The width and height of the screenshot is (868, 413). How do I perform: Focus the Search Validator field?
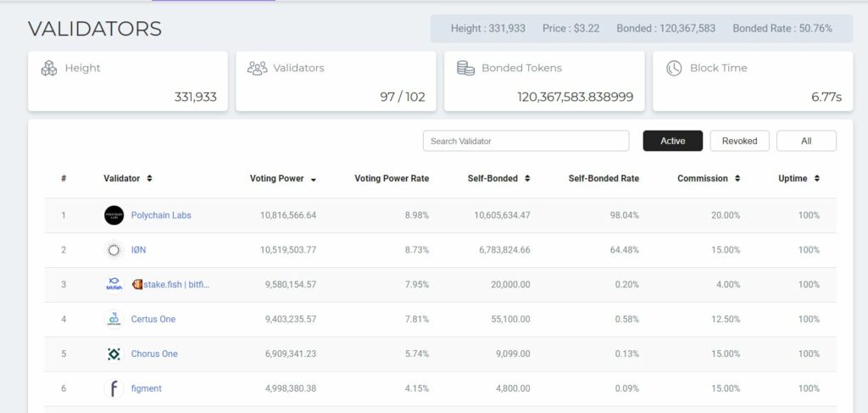click(526, 141)
